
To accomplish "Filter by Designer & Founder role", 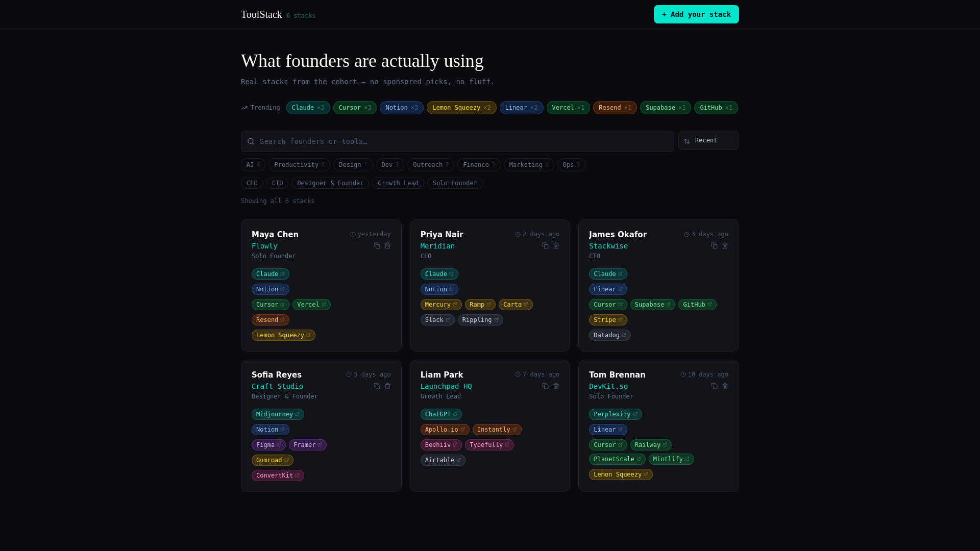I will pos(330,183).
